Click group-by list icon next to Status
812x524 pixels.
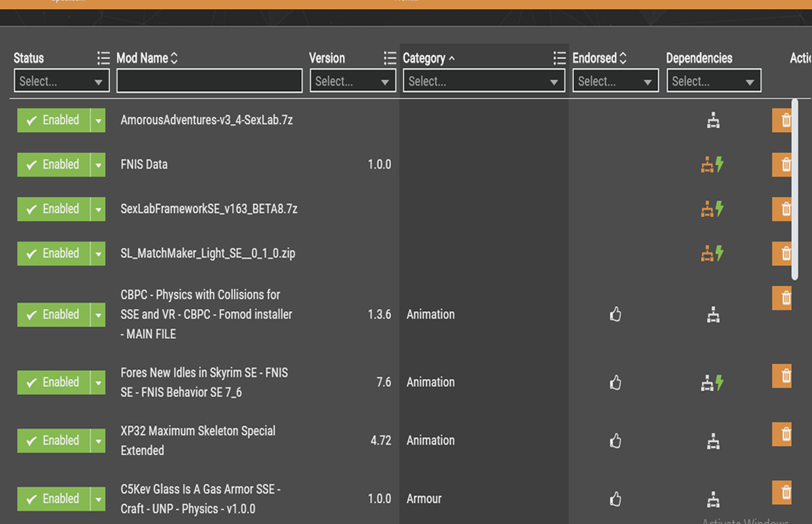click(x=103, y=58)
